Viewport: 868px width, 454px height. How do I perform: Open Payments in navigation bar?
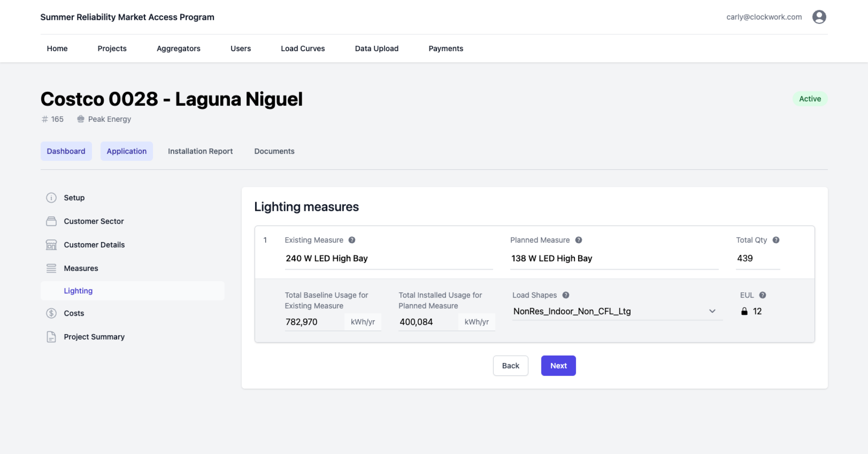[x=446, y=48]
